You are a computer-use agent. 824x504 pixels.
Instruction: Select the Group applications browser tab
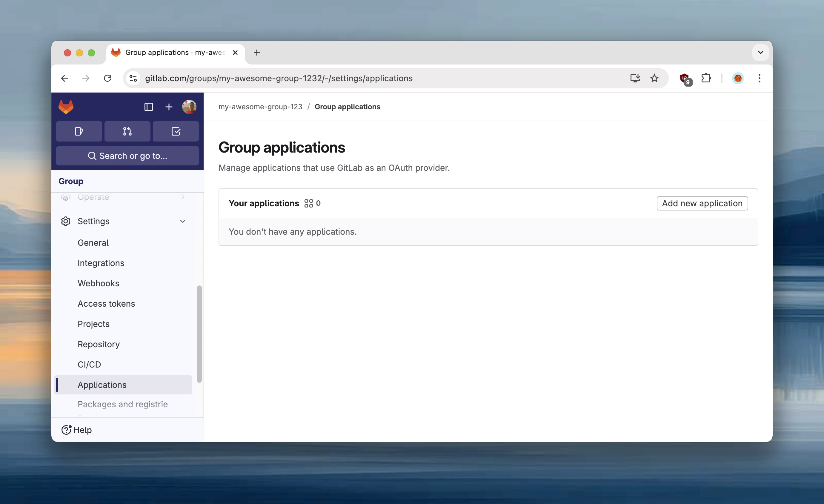pos(175,53)
